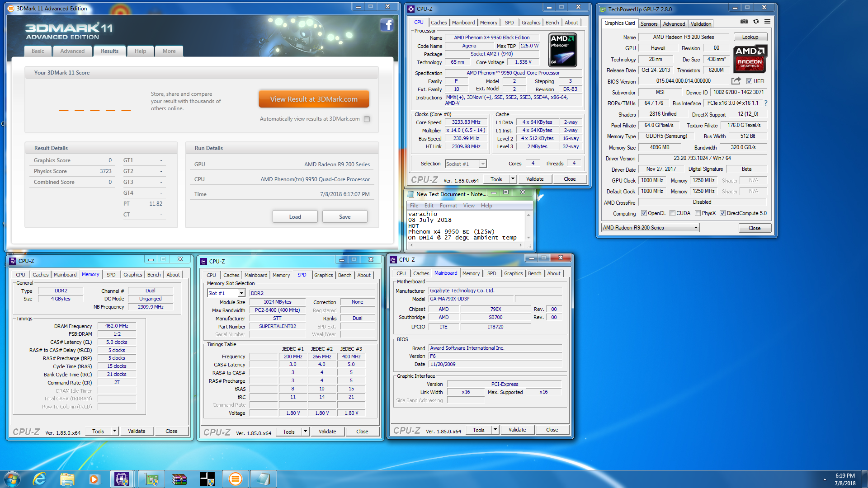Click the Save button in Run Details
The image size is (868, 488).
coord(344,217)
